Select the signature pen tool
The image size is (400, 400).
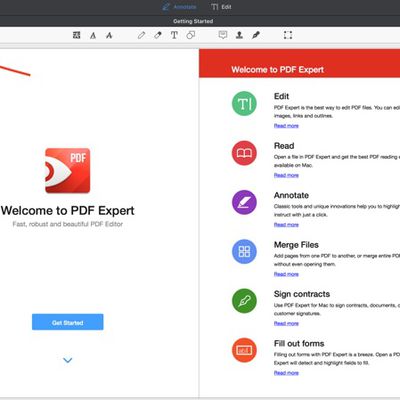[256, 35]
